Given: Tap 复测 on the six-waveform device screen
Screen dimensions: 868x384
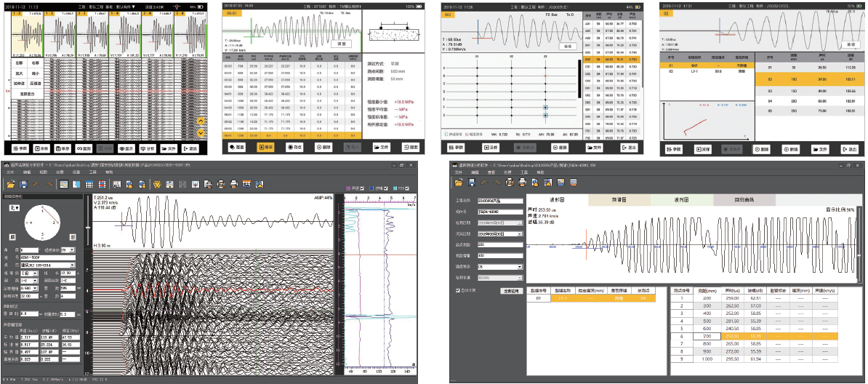Looking at the screenshot, I should click(85, 148).
